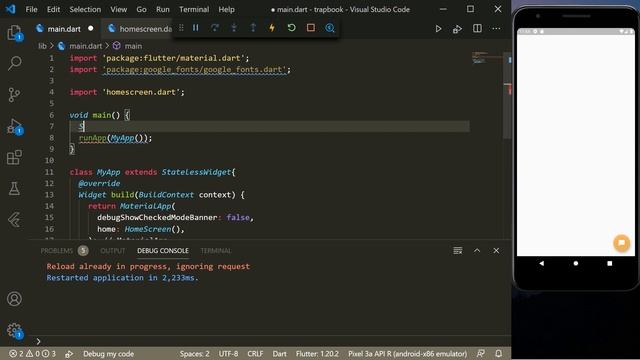Select device Pixel 3a API R emulator

pyautogui.click(x=407, y=354)
